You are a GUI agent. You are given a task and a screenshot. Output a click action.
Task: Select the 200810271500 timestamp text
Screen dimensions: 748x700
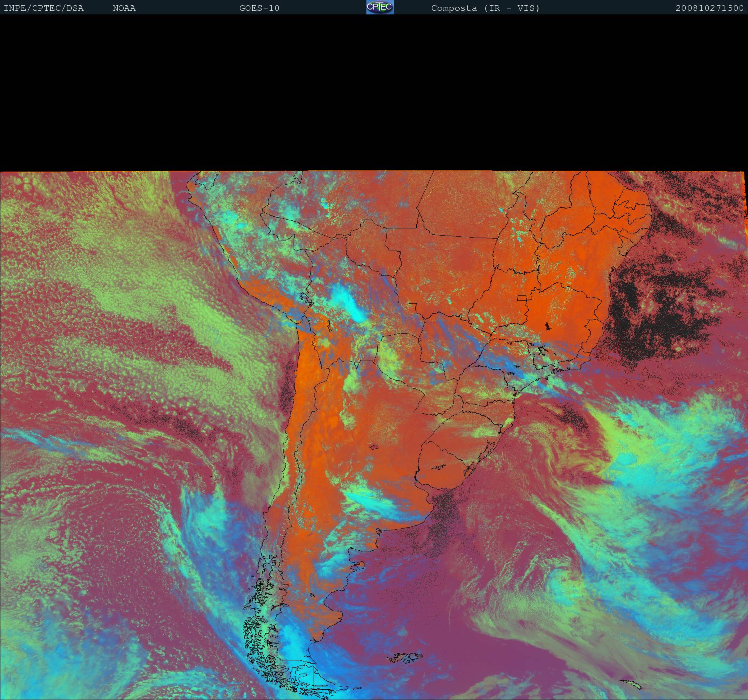pos(709,8)
